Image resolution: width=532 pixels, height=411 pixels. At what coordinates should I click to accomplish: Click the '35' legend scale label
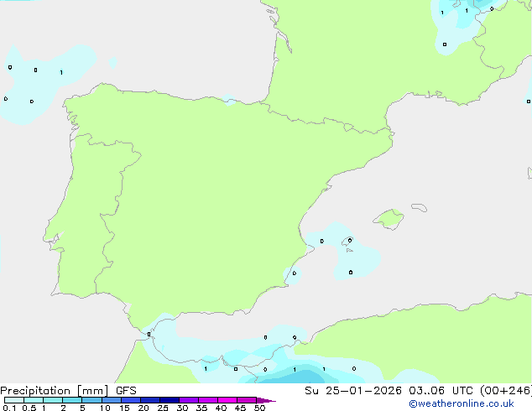pyautogui.click(x=201, y=408)
